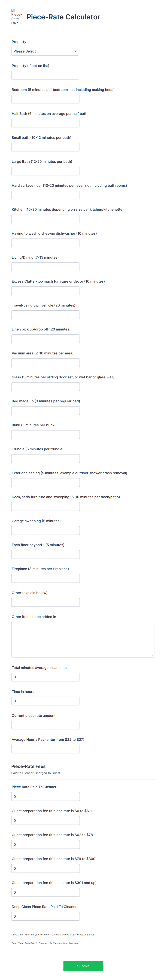Select the Bunk input field
The height and width of the screenshot is (980, 164).
(45, 434)
